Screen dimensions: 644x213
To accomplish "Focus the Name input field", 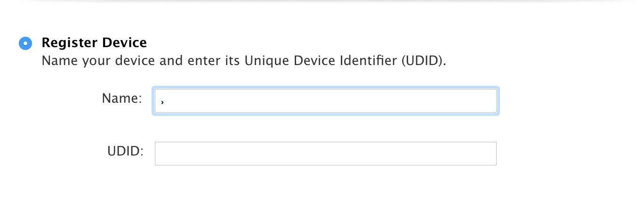I will (x=325, y=101).
